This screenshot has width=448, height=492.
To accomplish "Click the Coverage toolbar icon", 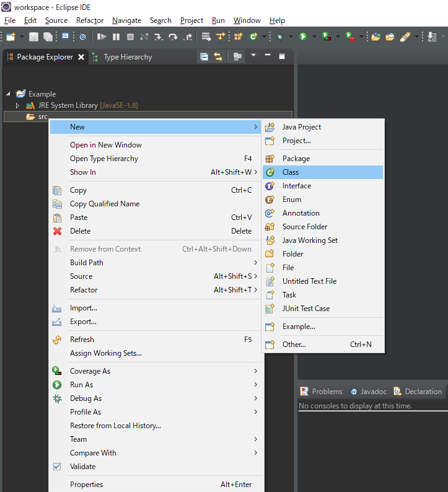I will pyautogui.click(x=327, y=37).
